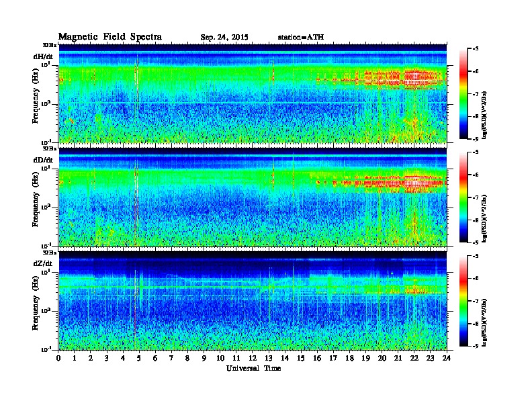The height and width of the screenshot is (411, 532).
Task: Click the "32Hz" label above dZ/dt panel
Action: [50, 253]
